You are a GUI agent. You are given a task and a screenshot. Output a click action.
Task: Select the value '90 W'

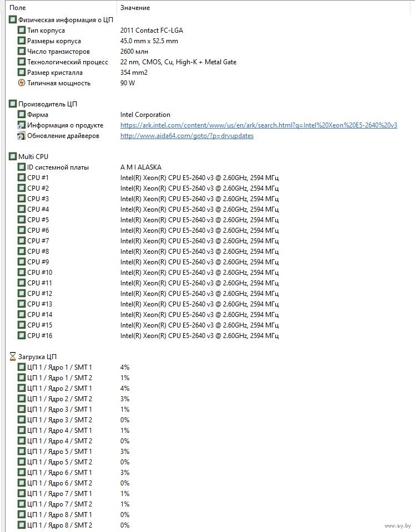click(128, 83)
